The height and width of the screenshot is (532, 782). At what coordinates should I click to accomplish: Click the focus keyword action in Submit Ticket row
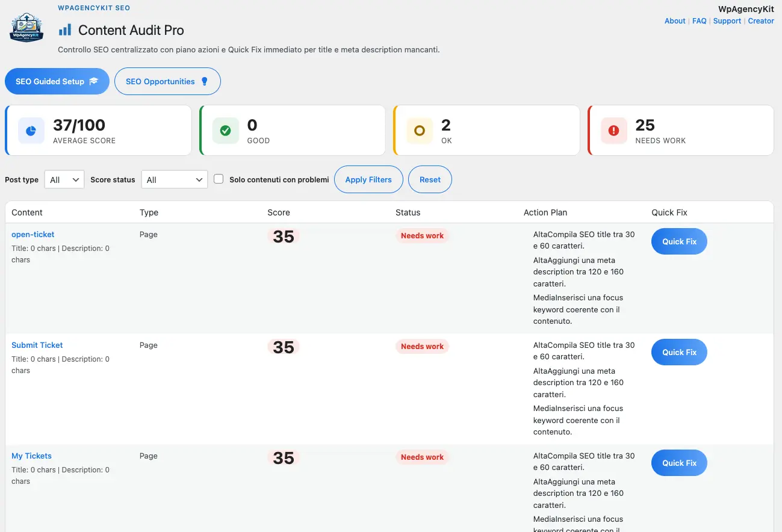pos(579,420)
